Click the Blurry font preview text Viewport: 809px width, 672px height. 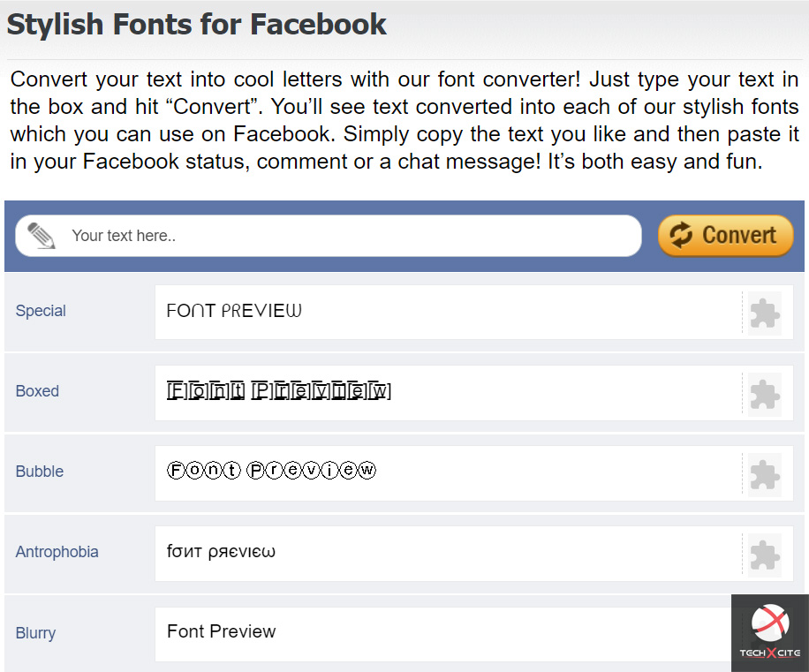tap(222, 631)
